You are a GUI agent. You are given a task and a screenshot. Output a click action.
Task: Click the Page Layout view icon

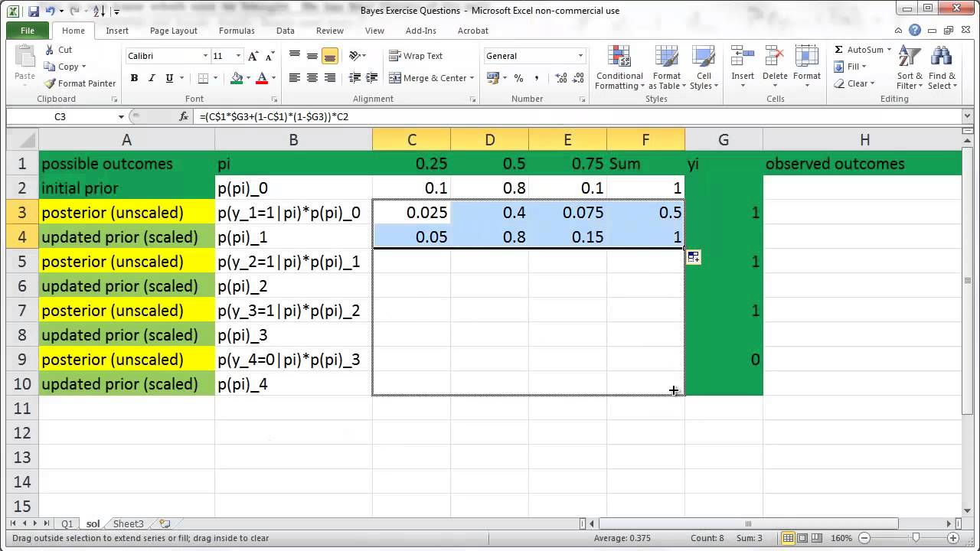pyautogui.click(x=802, y=538)
